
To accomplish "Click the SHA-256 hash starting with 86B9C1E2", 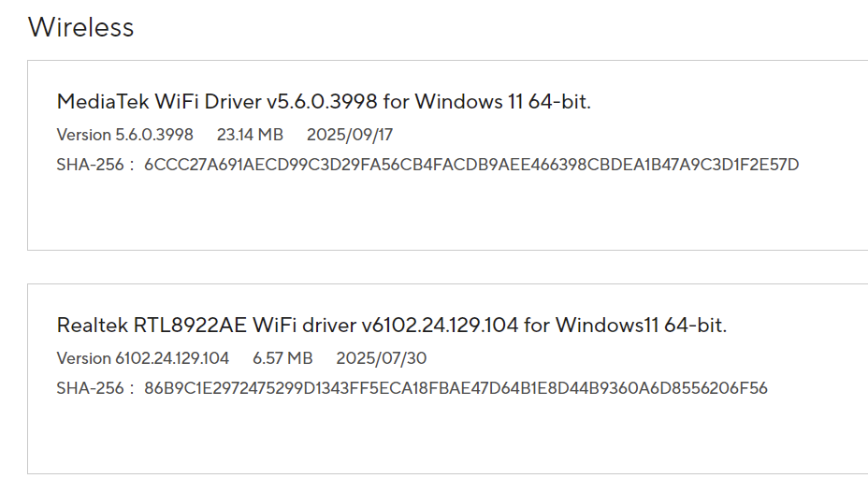I will click(456, 388).
